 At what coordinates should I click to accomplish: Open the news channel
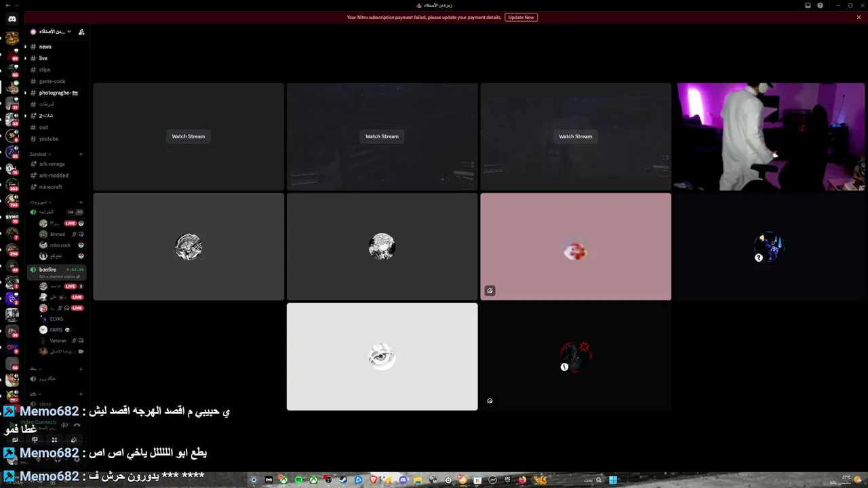pyautogui.click(x=56, y=47)
